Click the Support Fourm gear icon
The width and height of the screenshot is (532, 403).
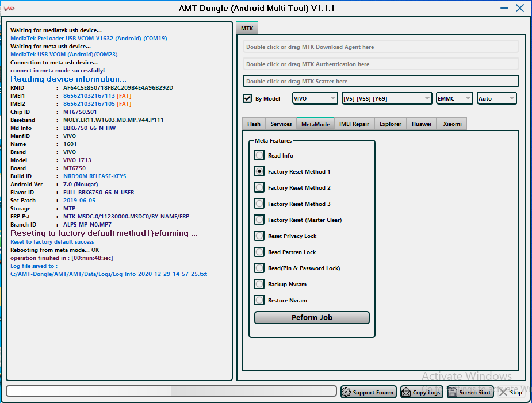[347, 392]
